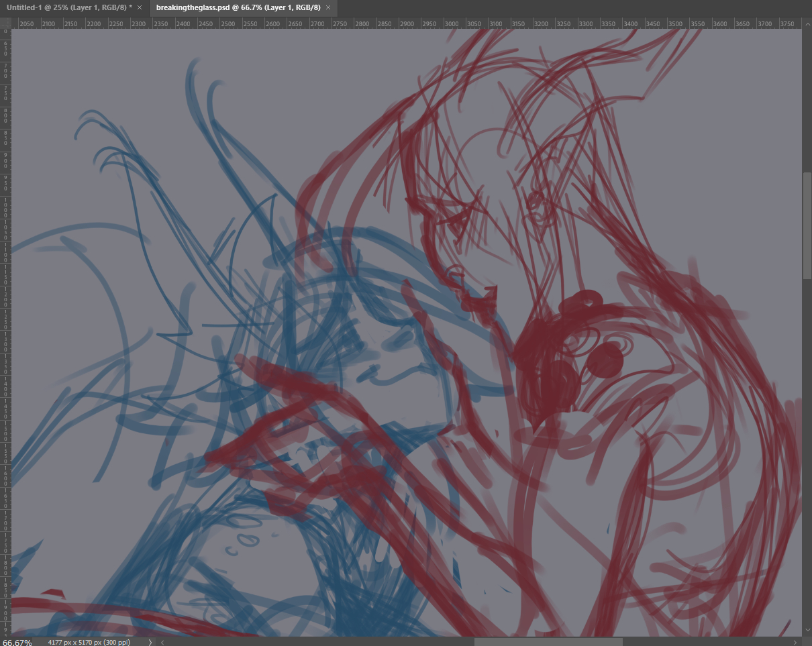Viewport: 812px width, 646px height.
Task: Click the horizontal scrollbar left arrow
Action: tap(162, 642)
